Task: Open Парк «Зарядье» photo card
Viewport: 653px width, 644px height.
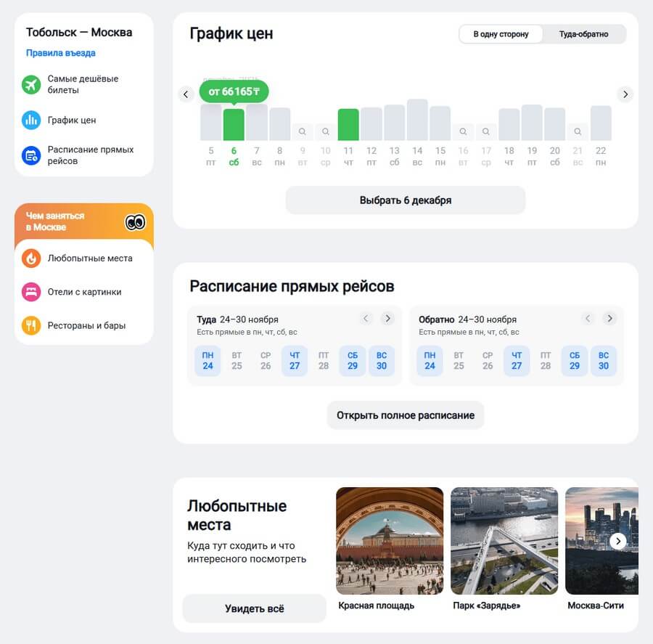Action: [504, 548]
